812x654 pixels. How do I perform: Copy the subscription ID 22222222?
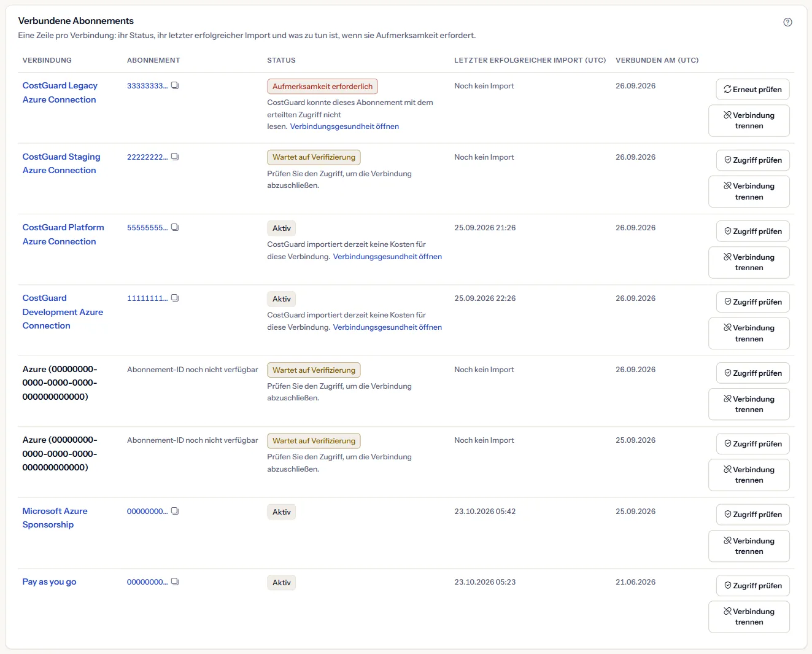coord(175,157)
